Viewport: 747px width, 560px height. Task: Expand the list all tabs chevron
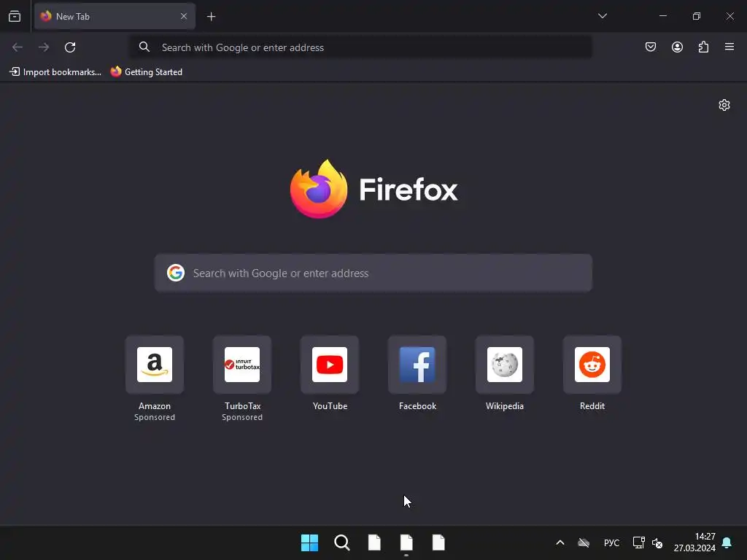(602, 16)
